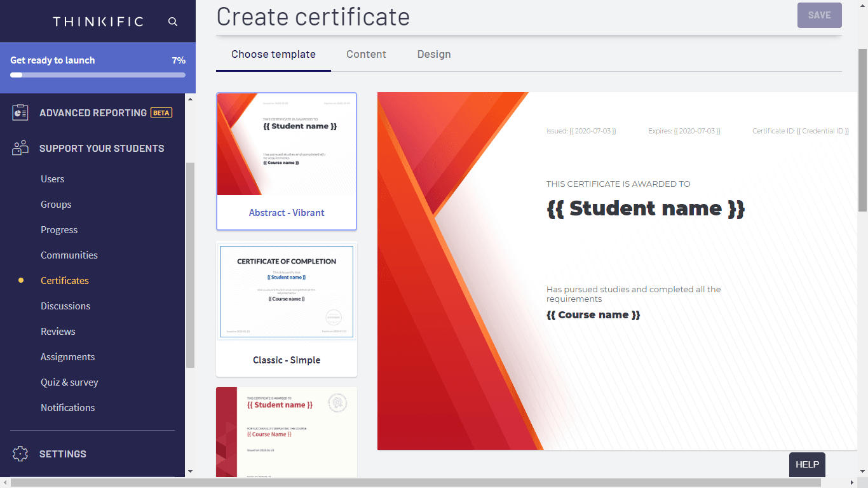Select the Classic - Simple template thumbnail
Viewport: 868px width, 493px height.
click(x=287, y=292)
